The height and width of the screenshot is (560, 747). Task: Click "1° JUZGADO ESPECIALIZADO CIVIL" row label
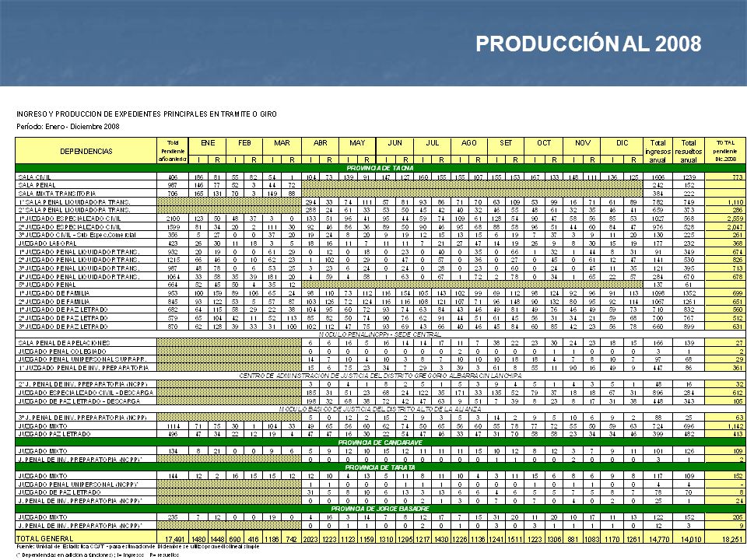(69, 219)
